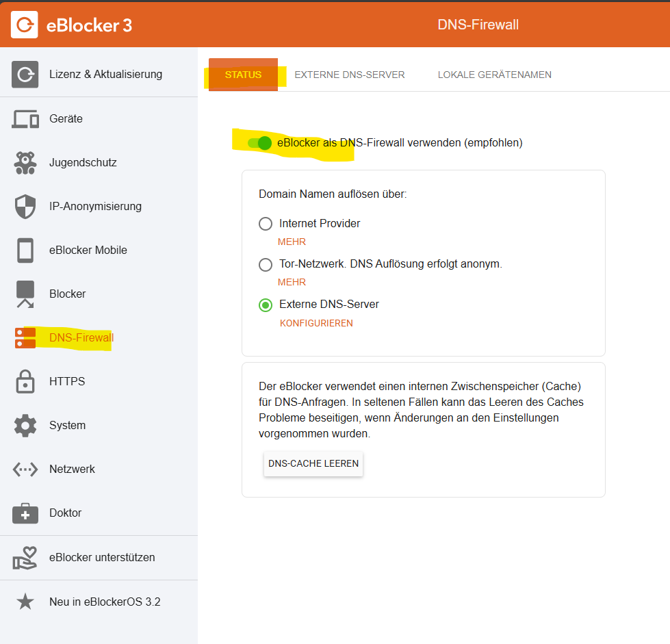Viewport: 670px width, 644px height.
Task: Open Lizenz & Aktualisierung menu entry
Action: coord(105,75)
